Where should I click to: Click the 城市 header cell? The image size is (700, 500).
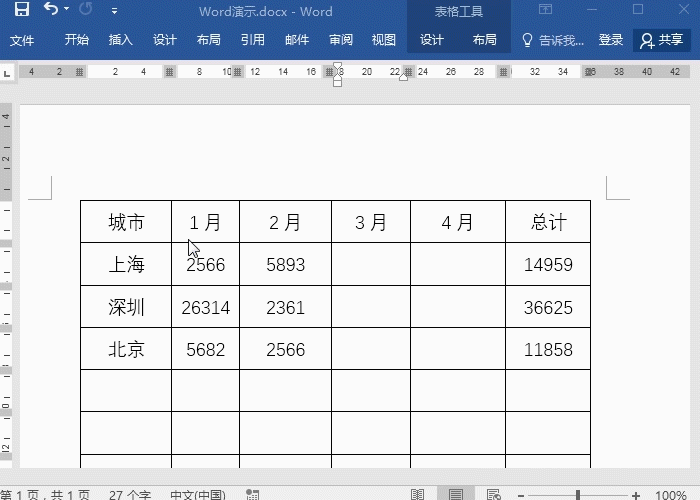tap(126, 222)
